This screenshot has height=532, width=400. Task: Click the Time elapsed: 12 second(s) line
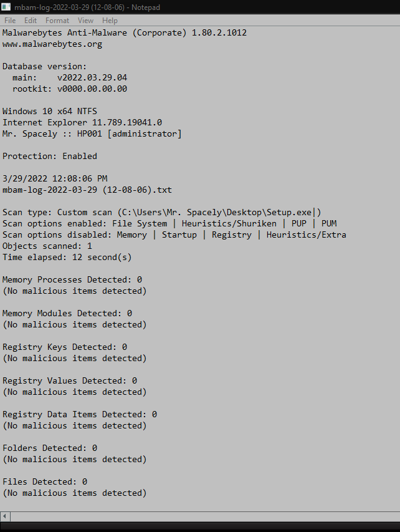[x=67, y=257]
